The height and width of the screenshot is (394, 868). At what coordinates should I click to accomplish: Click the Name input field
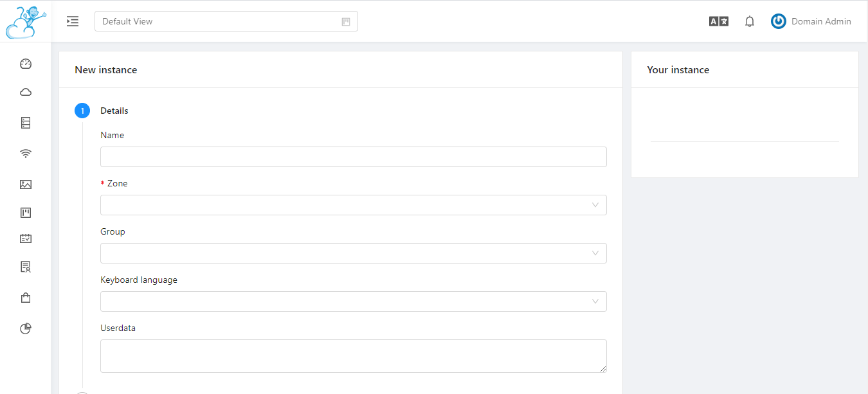click(x=354, y=157)
